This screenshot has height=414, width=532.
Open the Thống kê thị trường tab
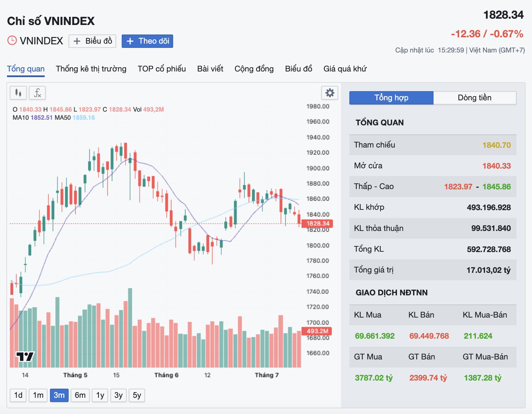click(91, 69)
